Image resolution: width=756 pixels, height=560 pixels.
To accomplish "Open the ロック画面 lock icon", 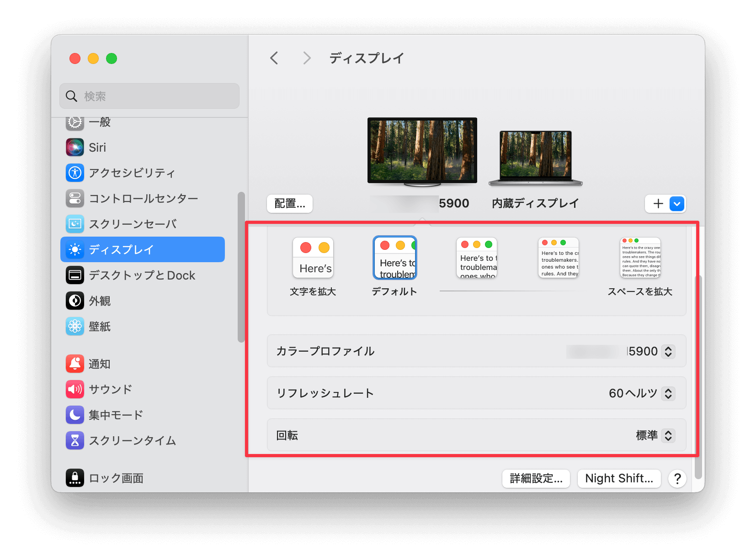I will [75, 478].
